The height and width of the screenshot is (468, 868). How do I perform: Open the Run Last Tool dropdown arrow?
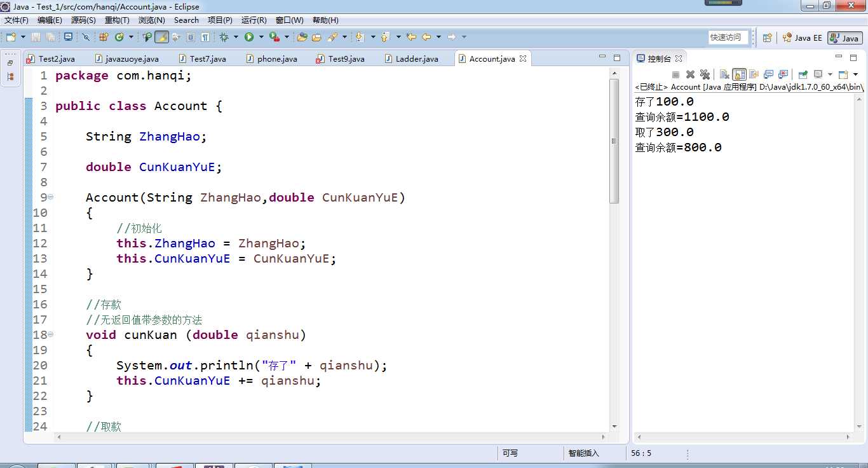pyautogui.click(x=286, y=37)
